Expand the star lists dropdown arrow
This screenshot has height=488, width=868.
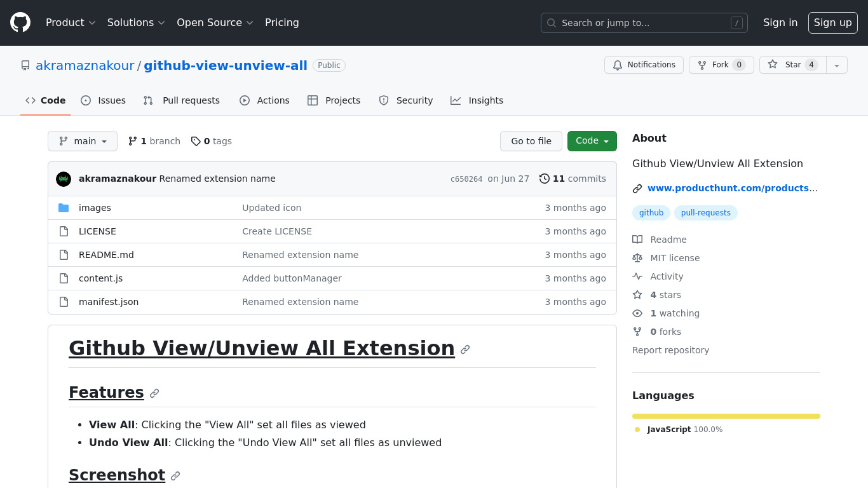837,65
